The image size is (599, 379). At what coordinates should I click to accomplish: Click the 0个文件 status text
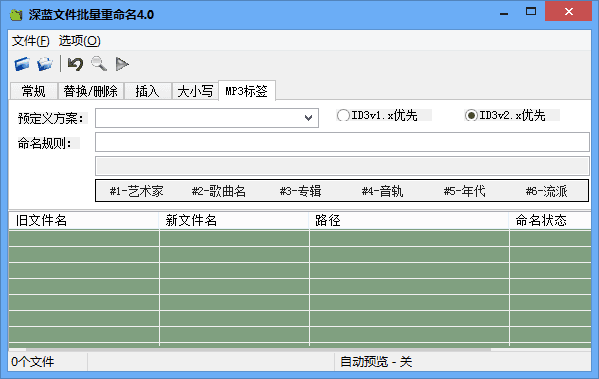pos(33,362)
